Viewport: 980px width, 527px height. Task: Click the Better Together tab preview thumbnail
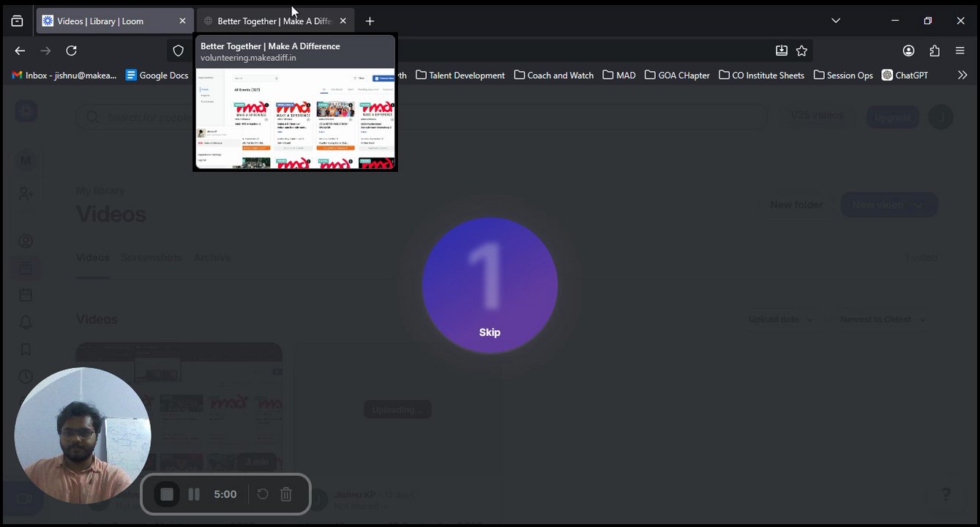coord(295,119)
